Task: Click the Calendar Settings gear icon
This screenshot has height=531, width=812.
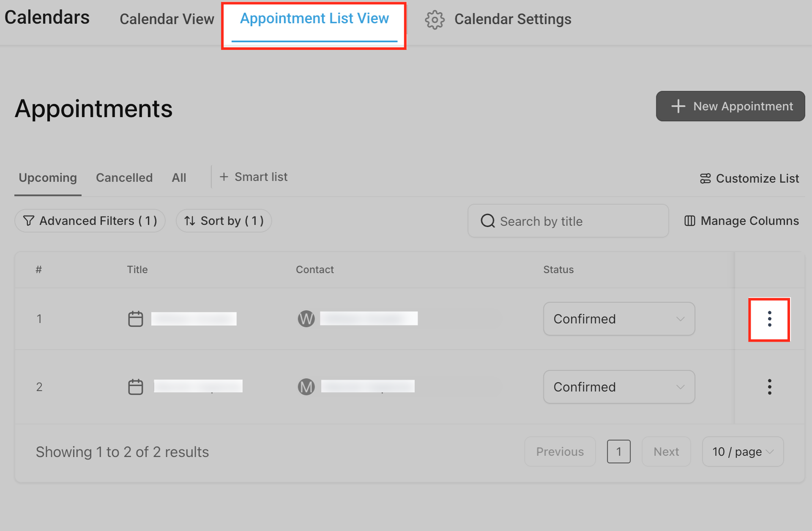Action: pos(435,19)
